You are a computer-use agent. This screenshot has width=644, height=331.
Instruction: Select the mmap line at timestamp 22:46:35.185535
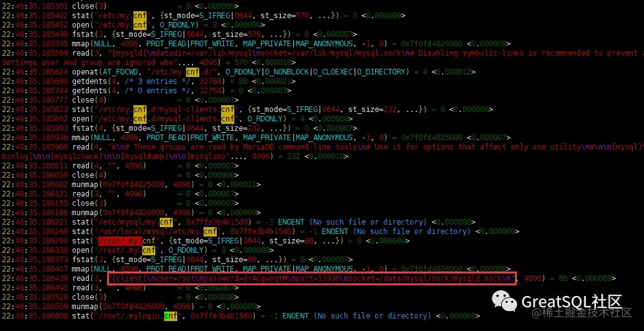click(x=256, y=44)
